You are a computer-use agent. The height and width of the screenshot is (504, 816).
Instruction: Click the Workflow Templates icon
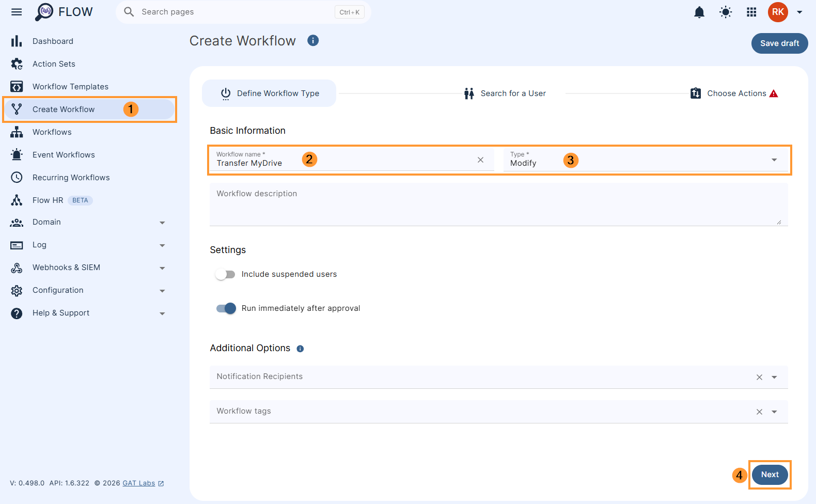(x=17, y=87)
